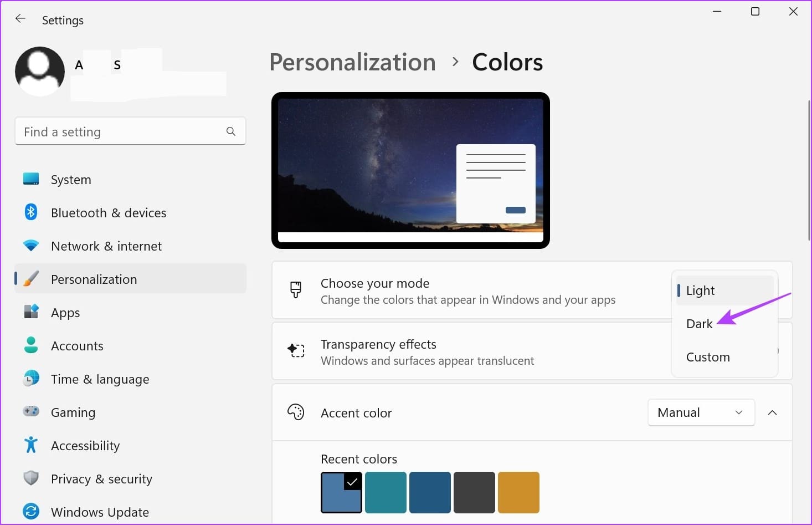
Task: Click the Windows Update sync icon
Action: pos(31,511)
